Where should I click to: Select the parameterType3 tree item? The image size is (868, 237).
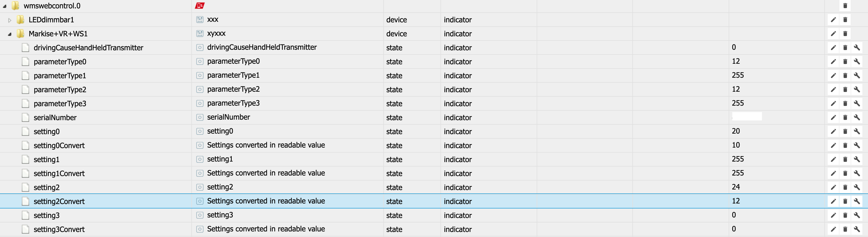[x=60, y=104]
